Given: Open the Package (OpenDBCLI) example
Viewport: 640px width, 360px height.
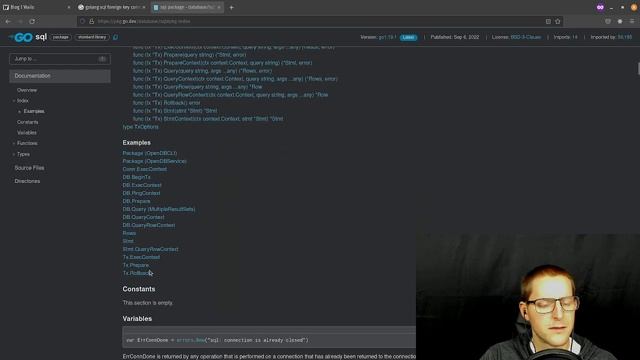Looking at the screenshot, I should [x=150, y=153].
